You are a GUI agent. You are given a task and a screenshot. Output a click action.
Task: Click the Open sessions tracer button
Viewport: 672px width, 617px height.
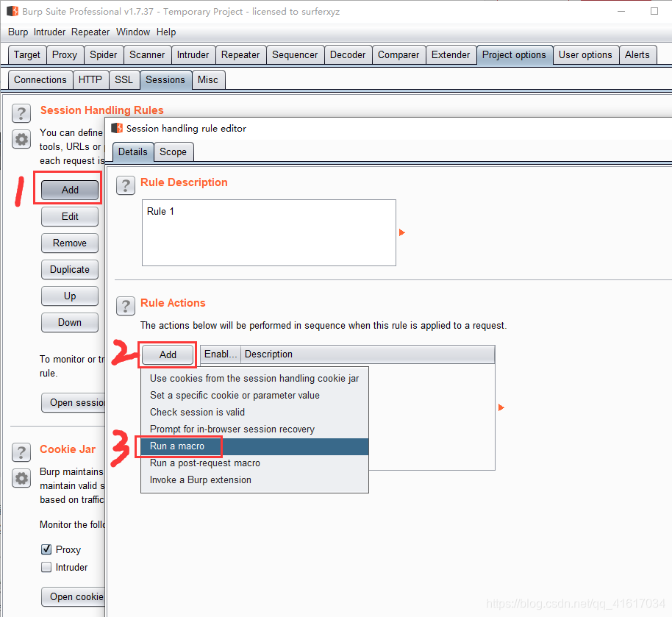click(74, 402)
